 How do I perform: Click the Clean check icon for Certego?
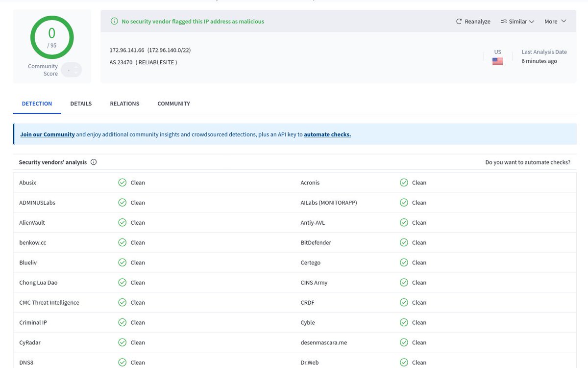[404, 263]
